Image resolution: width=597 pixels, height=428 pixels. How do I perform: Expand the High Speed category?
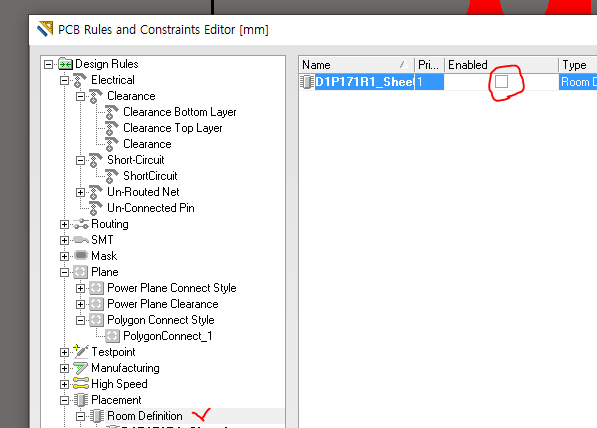pyautogui.click(x=64, y=384)
